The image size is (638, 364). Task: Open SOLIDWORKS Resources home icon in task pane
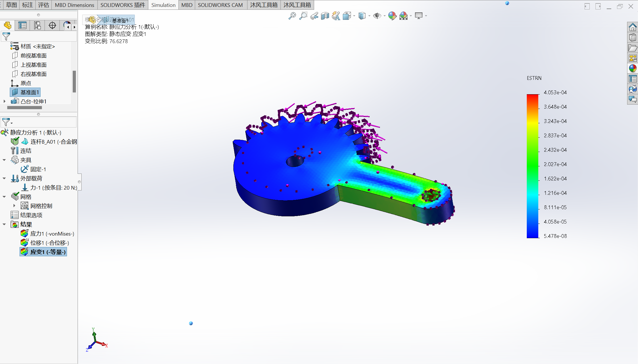coord(633,27)
